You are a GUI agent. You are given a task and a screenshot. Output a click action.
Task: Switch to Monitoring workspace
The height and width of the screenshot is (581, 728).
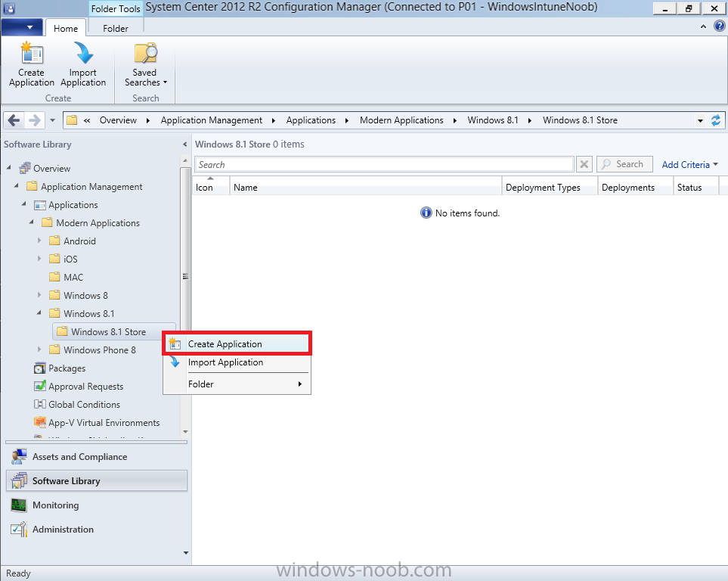[97, 505]
